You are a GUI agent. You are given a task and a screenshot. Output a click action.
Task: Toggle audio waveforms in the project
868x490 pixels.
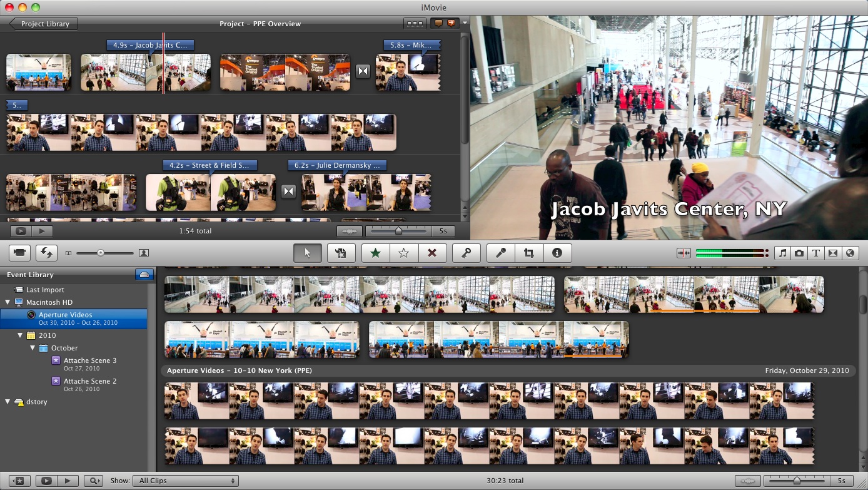pyautogui.click(x=348, y=231)
